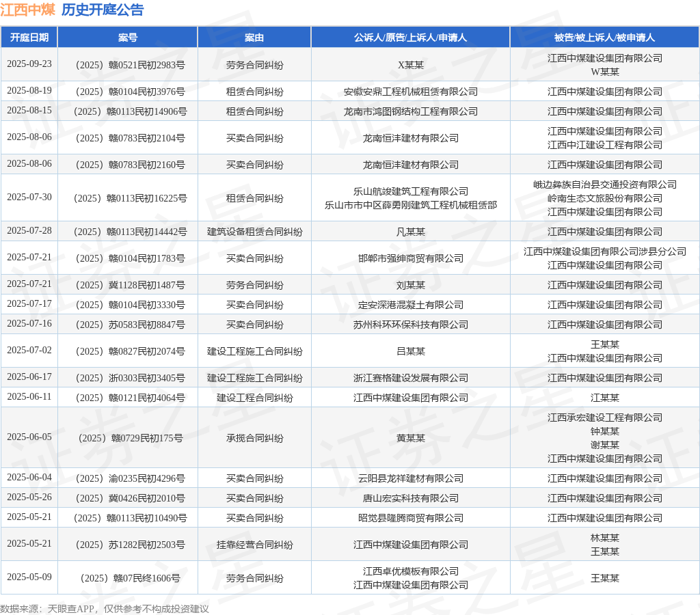Image resolution: width=700 pixels, height=615 pixels.
Task: Click the hearing date 2025-06-17
Action: point(29,377)
